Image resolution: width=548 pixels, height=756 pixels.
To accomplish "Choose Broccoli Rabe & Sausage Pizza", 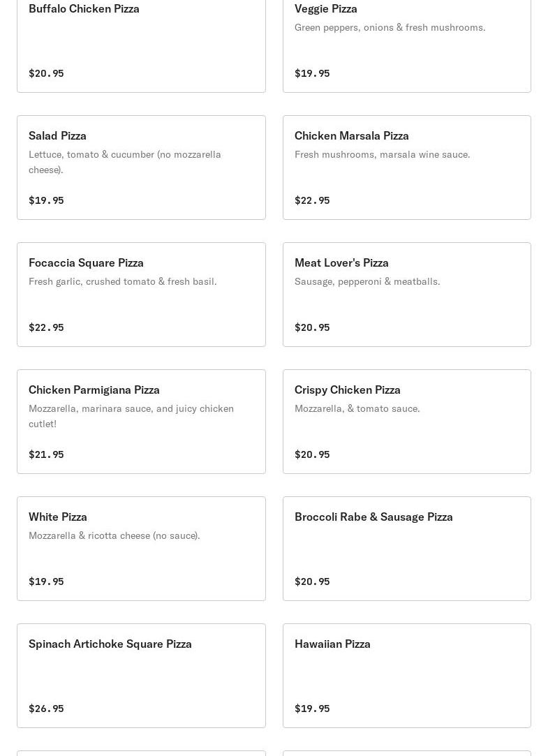I will coord(406,549).
